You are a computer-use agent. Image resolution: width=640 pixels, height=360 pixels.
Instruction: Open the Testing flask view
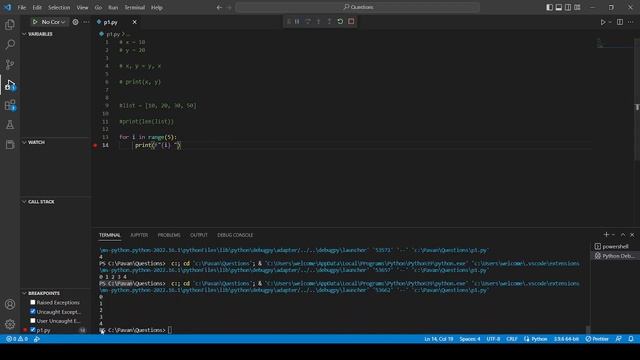coord(10,124)
